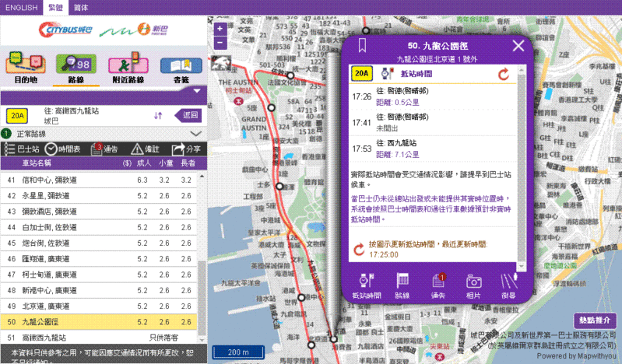622x364 pixels.
Task: Open the 目的地 destination search icon
Action: [x=26, y=66]
